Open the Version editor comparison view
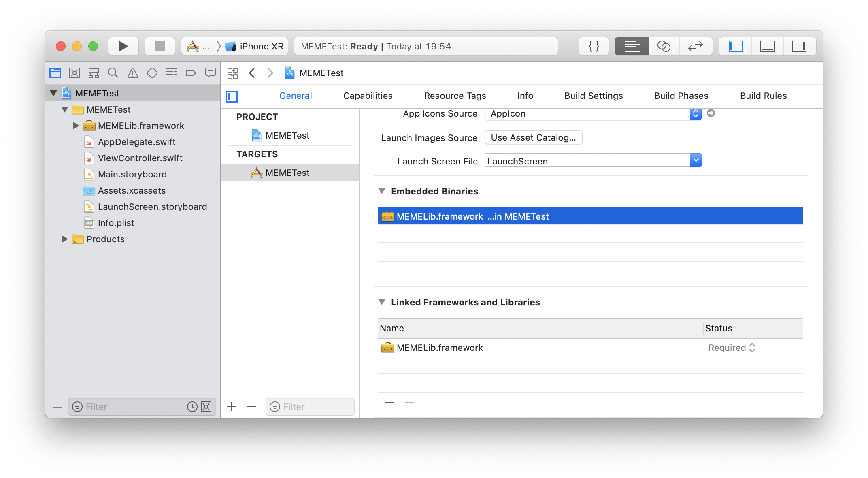Image resolution: width=868 pixels, height=478 pixels. click(696, 46)
